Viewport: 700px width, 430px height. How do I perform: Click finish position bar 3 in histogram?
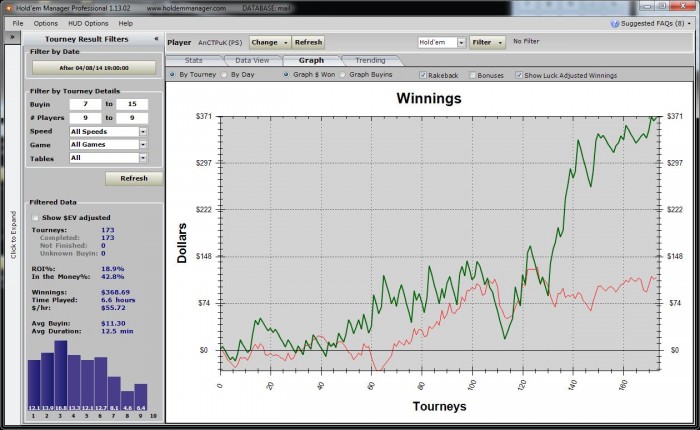(x=61, y=376)
